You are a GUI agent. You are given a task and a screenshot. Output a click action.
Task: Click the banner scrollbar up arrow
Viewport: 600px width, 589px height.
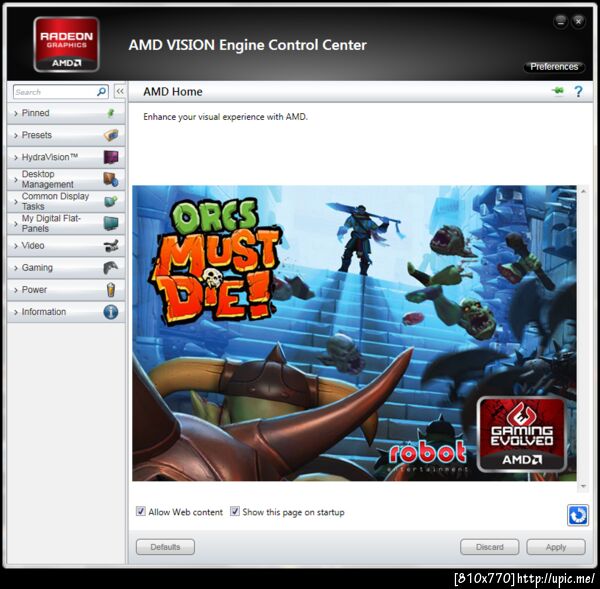pyautogui.click(x=583, y=191)
